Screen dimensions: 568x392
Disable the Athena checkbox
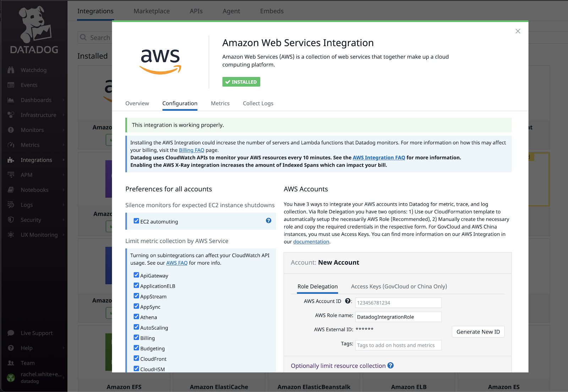pos(136,316)
